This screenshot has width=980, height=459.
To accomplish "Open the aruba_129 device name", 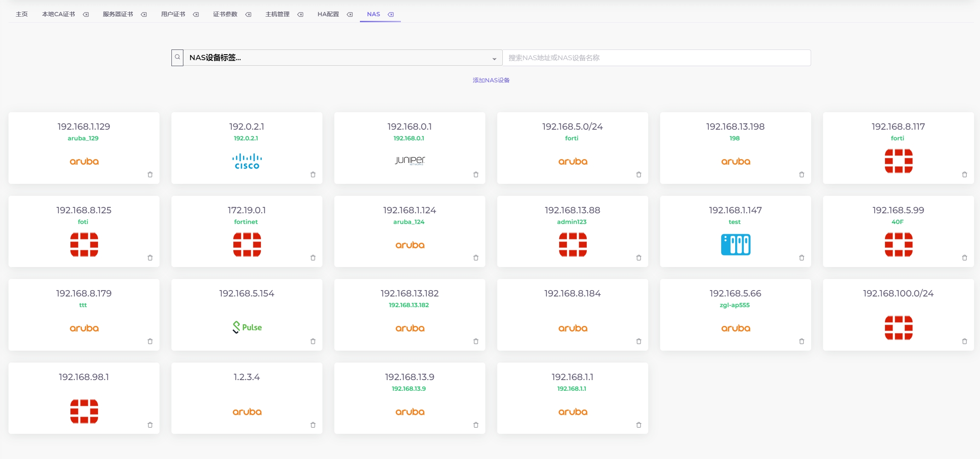I will click(x=83, y=138).
